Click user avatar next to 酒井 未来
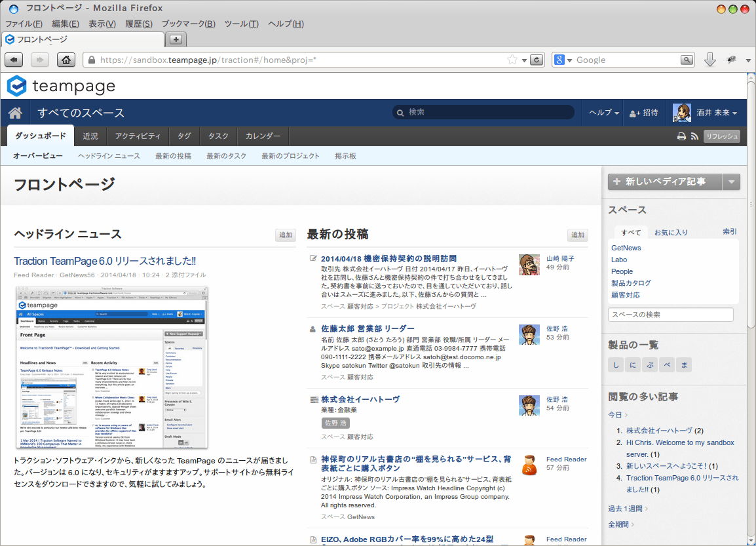The width and height of the screenshot is (756, 546). click(682, 112)
